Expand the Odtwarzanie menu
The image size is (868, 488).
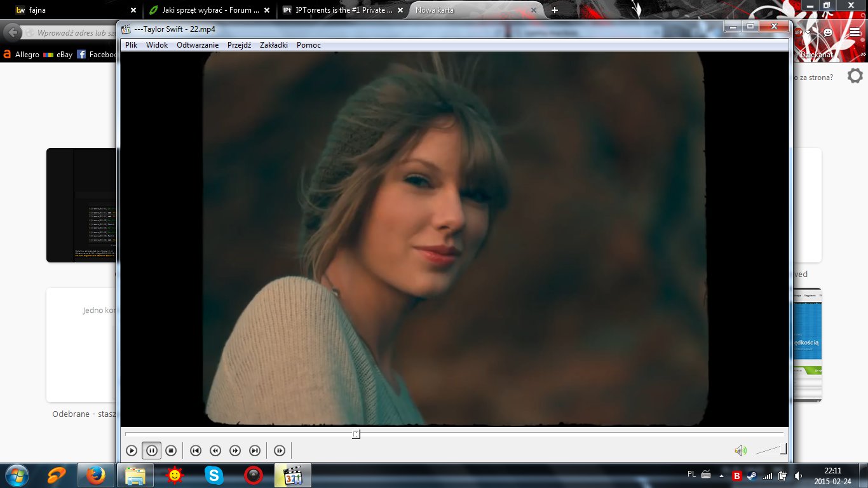(x=198, y=45)
